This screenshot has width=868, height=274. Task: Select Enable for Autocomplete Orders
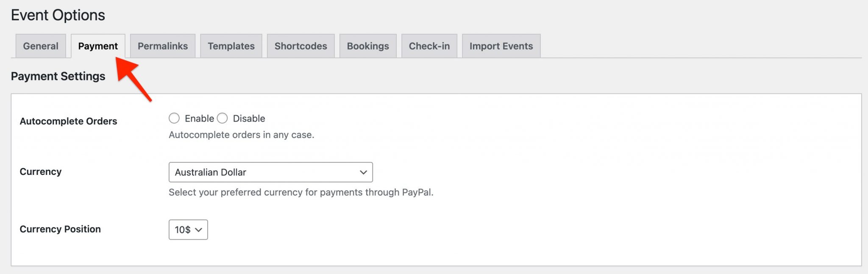pos(174,118)
